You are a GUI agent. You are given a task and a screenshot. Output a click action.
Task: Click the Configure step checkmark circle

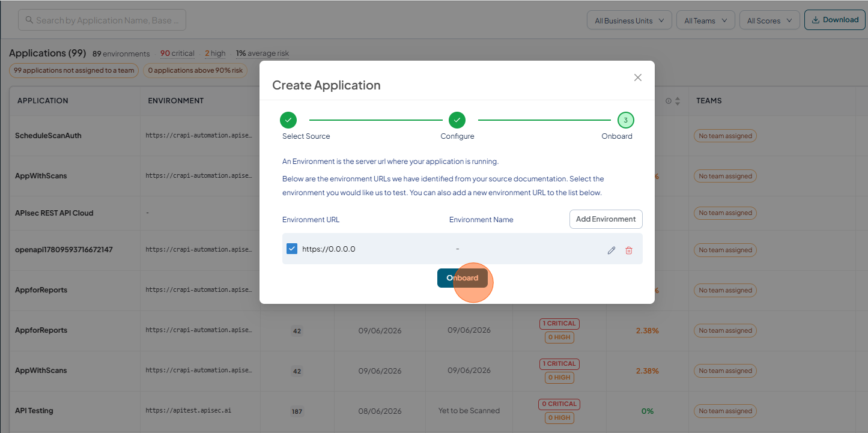tap(457, 120)
